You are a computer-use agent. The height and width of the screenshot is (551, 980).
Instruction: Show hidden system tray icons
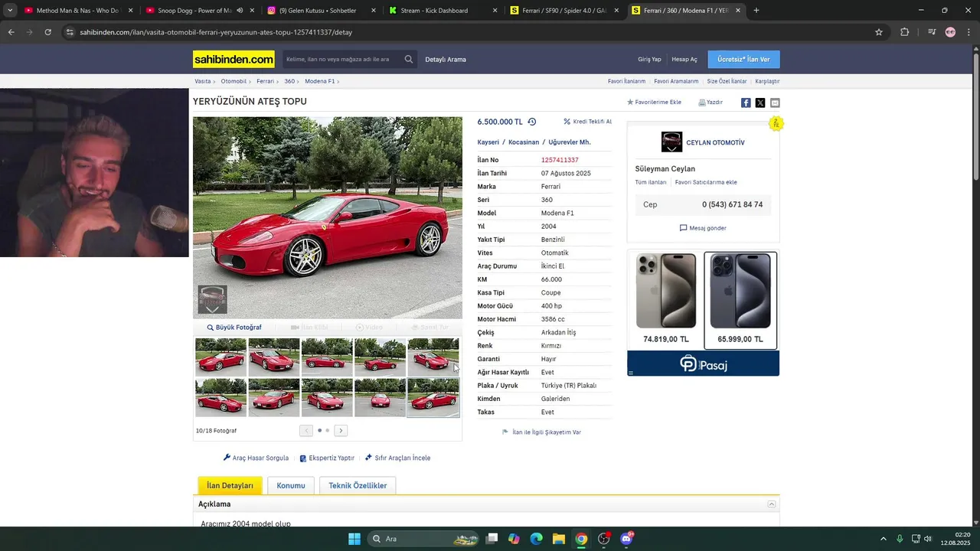pos(883,539)
